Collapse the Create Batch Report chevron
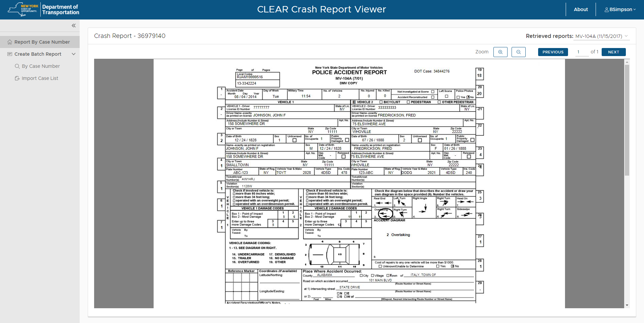The width and height of the screenshot is (644, 323). click(x=74, y=54)
